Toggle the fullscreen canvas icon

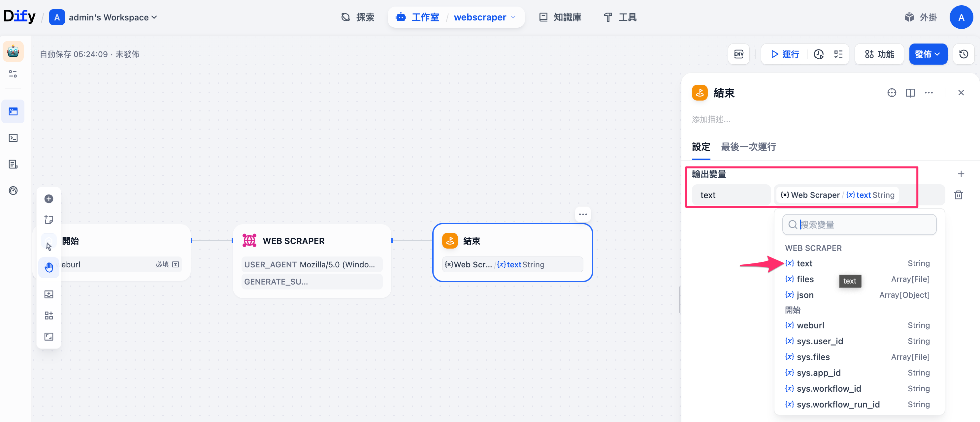[49, 337]
